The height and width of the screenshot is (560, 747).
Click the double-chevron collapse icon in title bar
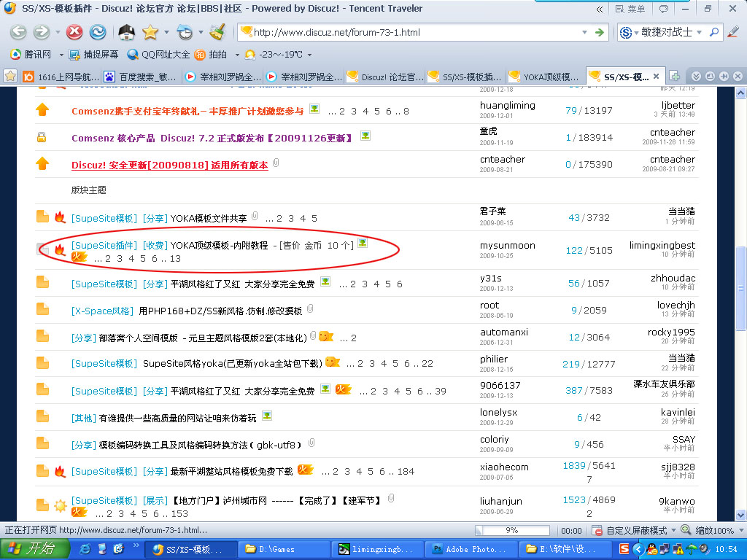600,9
